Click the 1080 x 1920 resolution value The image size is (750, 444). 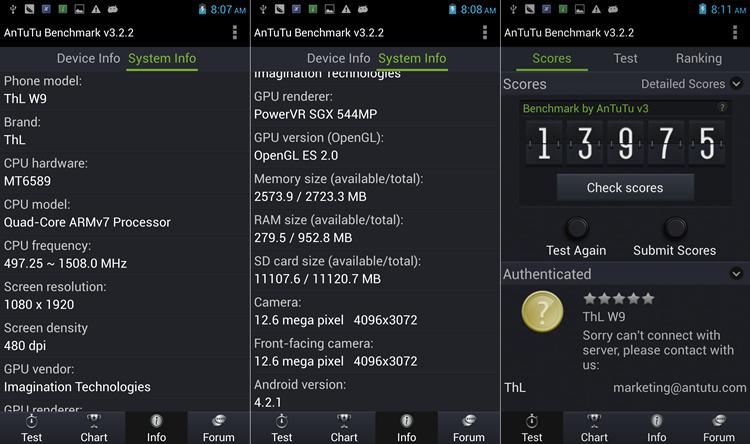click(x=39, y=304)
